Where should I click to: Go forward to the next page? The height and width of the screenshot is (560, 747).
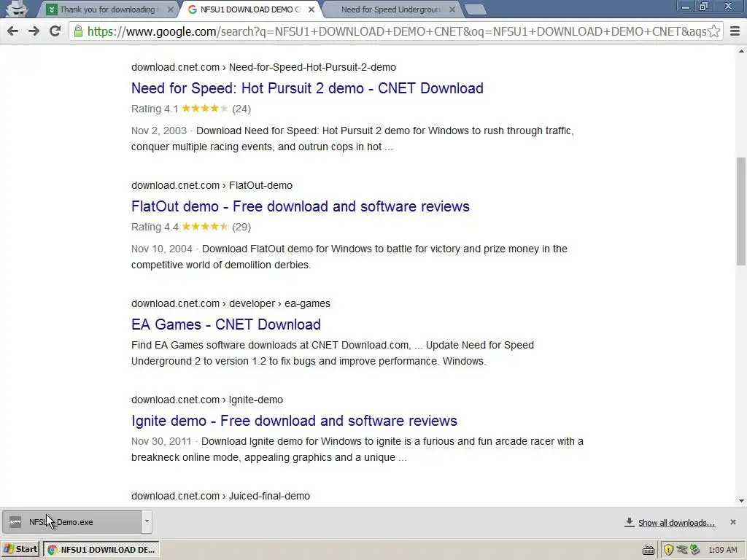(34, 31)
